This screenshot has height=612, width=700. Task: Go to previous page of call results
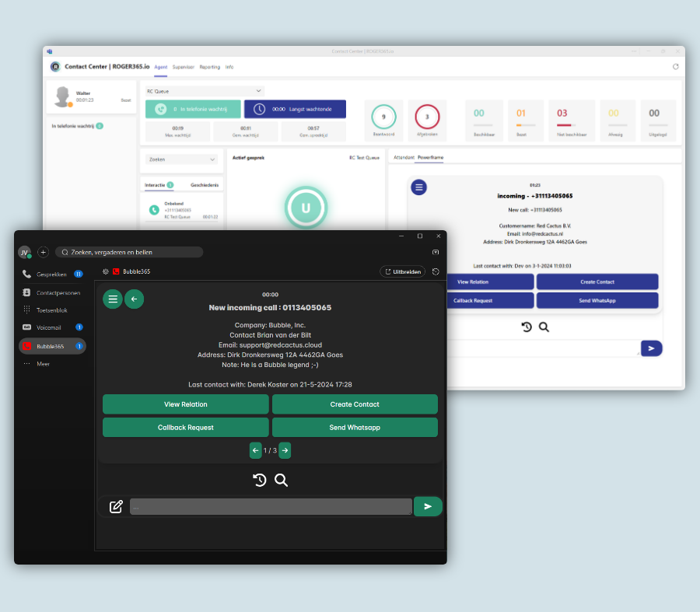click(x=256, y=450)
